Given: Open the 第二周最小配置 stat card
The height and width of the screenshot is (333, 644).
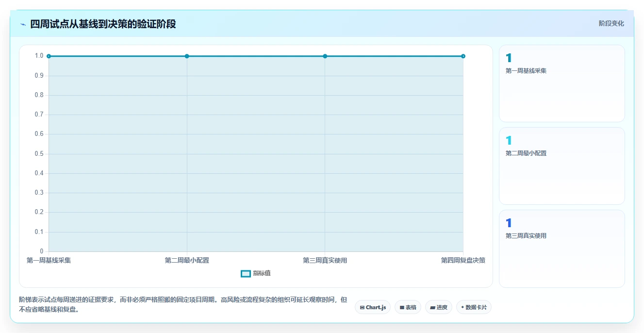Looking at the screenshot, I should point(561,166).
